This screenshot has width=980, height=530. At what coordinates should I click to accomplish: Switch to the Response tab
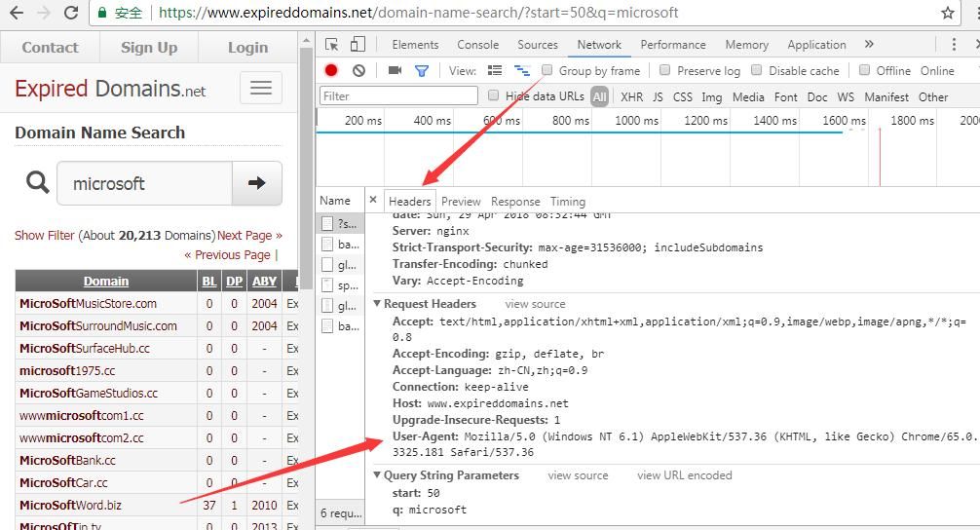coord(515,202)
